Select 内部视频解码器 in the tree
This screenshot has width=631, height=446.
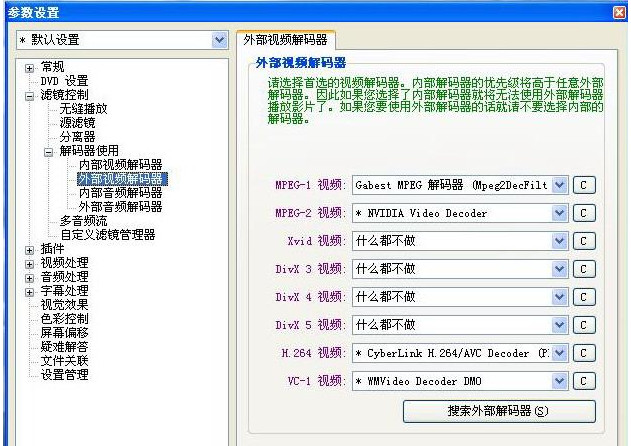click(120, 165)
